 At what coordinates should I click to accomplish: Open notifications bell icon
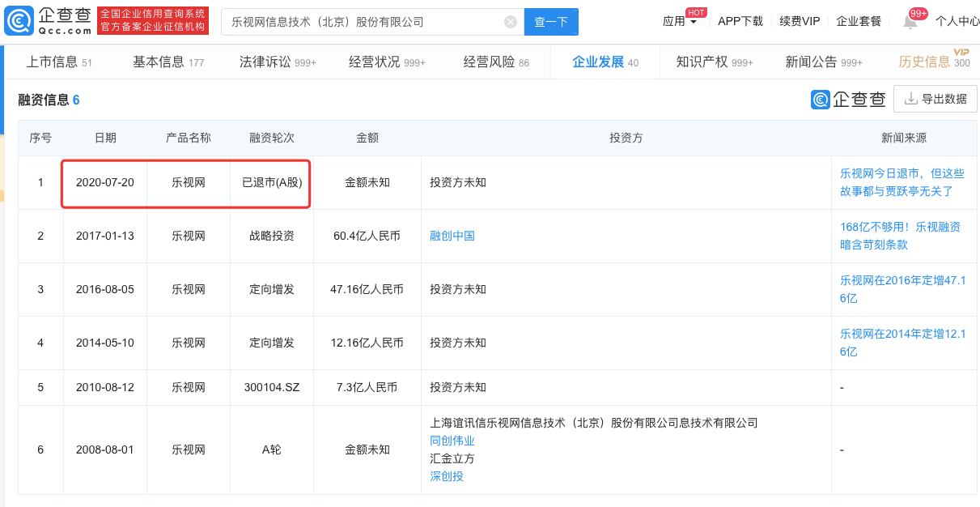tap(910, 22)
